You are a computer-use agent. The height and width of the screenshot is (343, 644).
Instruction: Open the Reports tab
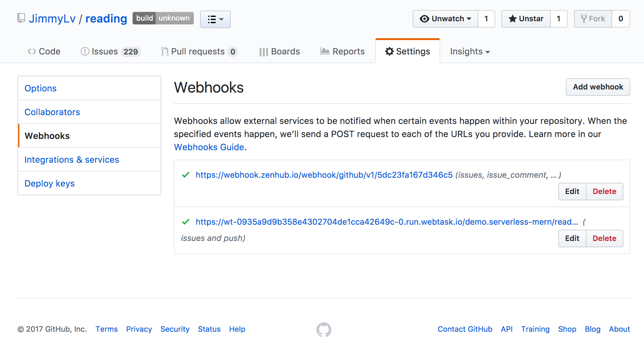coord(342,51)
